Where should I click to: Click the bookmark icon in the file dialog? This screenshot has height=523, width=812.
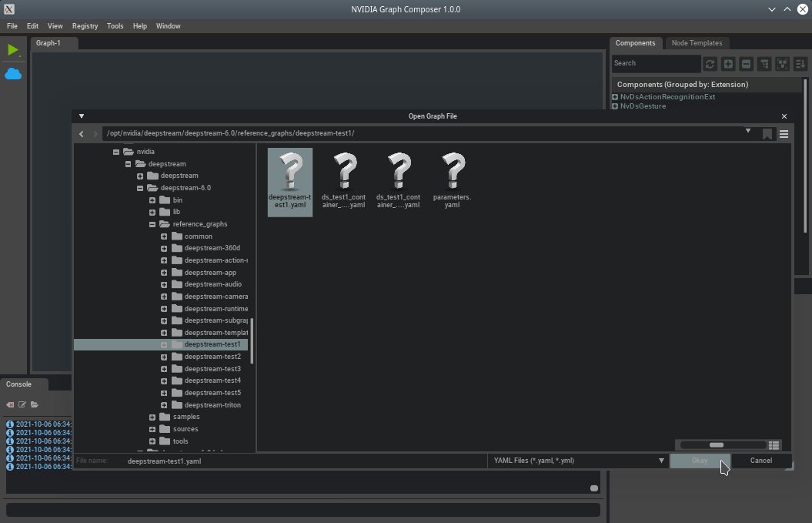767,134
